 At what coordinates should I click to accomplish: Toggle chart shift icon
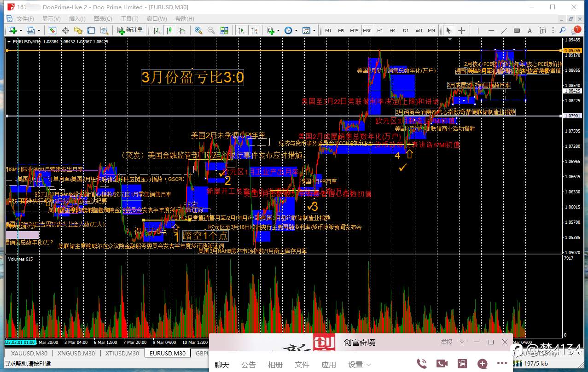[x=254, y=30]
